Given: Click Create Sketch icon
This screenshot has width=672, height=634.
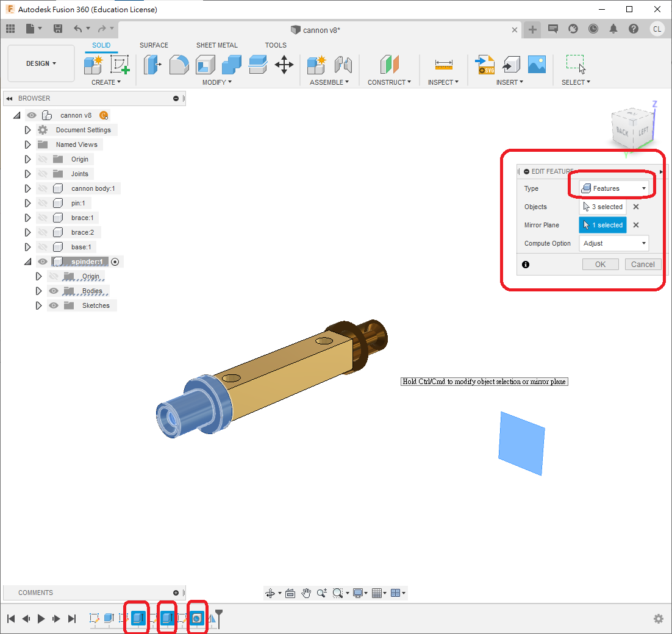Looking at the screenshot, I should point(120,64).
